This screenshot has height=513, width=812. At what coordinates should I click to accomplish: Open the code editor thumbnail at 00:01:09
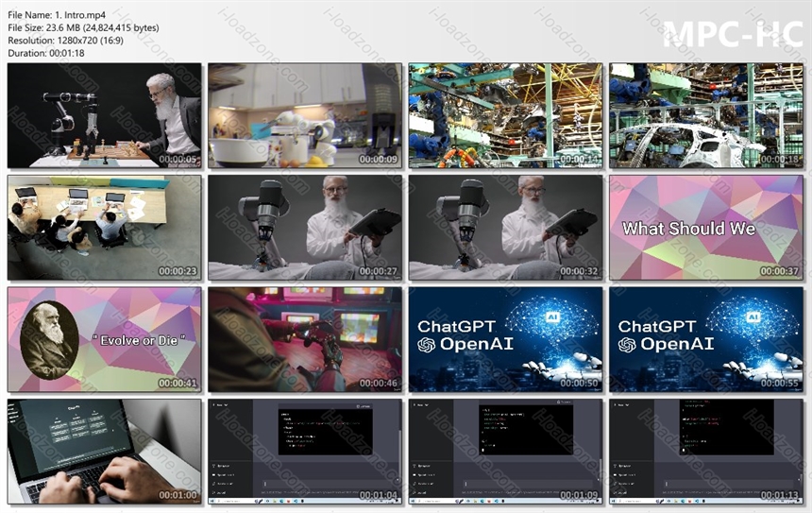(x=505, y=452)
